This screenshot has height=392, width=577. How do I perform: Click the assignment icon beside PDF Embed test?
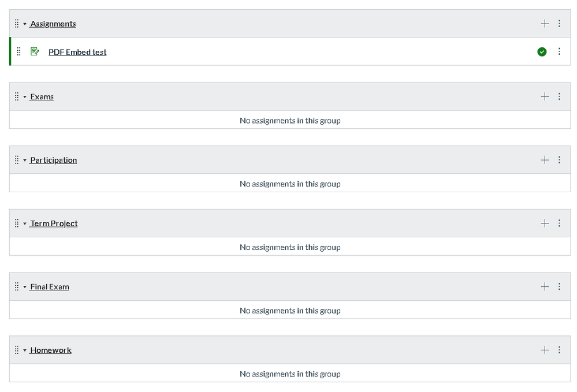tap(35, 52)
